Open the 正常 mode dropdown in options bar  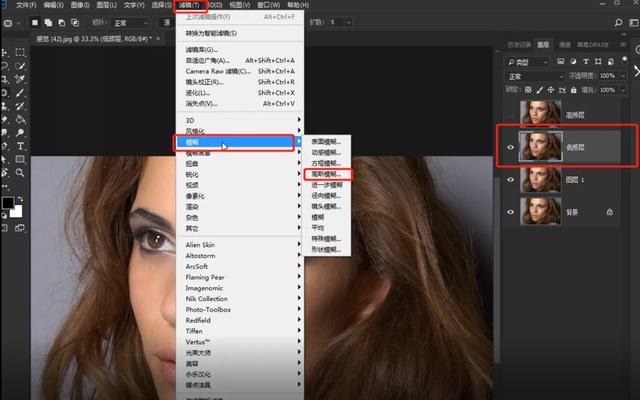tap(130, 23)
